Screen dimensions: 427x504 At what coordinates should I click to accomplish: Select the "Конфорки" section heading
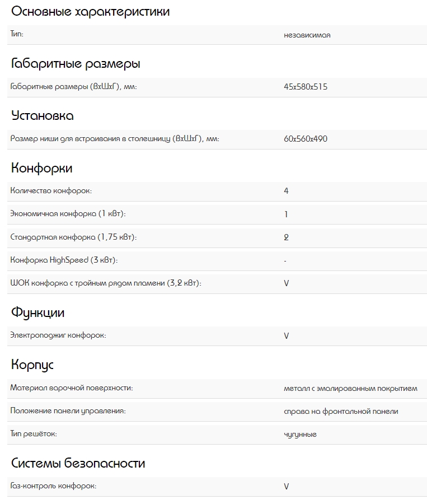point(42,168)
